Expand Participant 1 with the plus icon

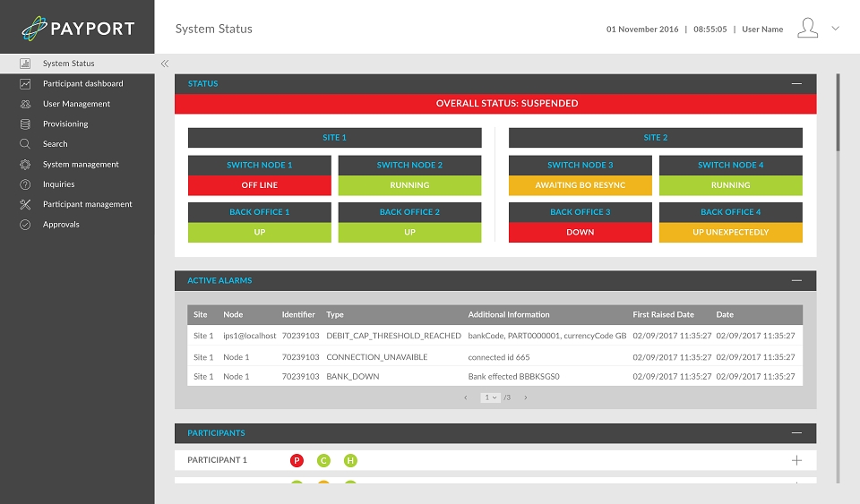[x=796, y=461]
